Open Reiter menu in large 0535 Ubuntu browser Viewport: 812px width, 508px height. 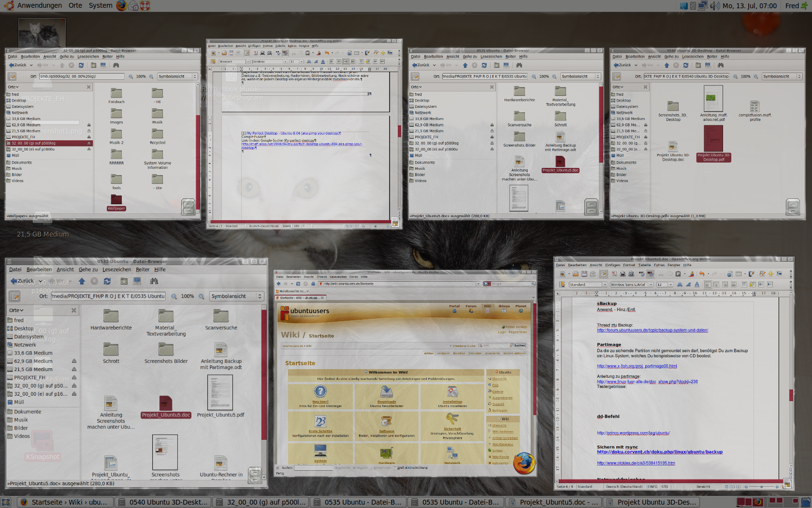143,269
